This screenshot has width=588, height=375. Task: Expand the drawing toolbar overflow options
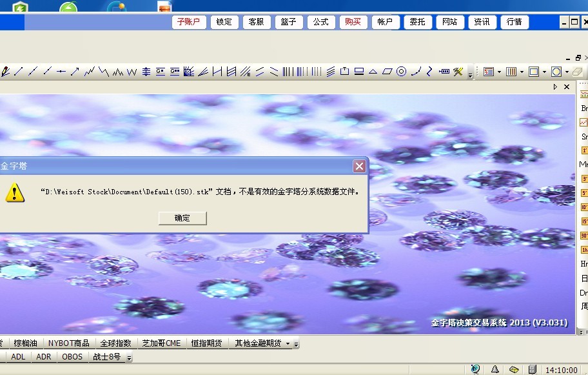tap(470, 75)
